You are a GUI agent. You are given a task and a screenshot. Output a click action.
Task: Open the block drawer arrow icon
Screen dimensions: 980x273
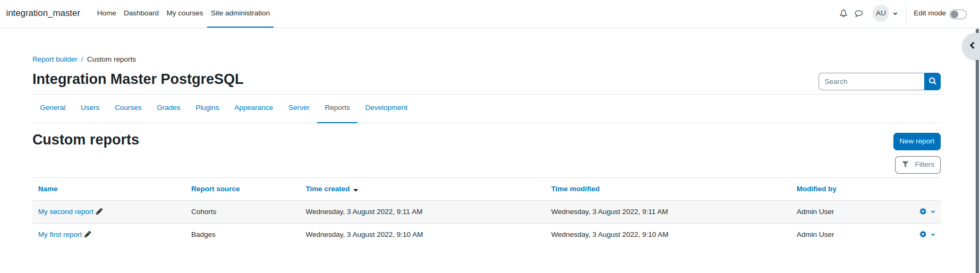[972, 46]
